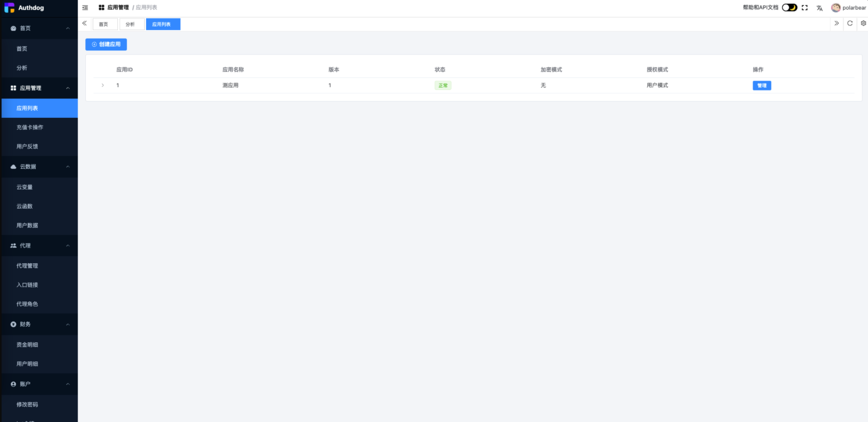Screen dimensions: 868x422
Task: Open 代理管理 in the sidebar
Action: point(40,266)
